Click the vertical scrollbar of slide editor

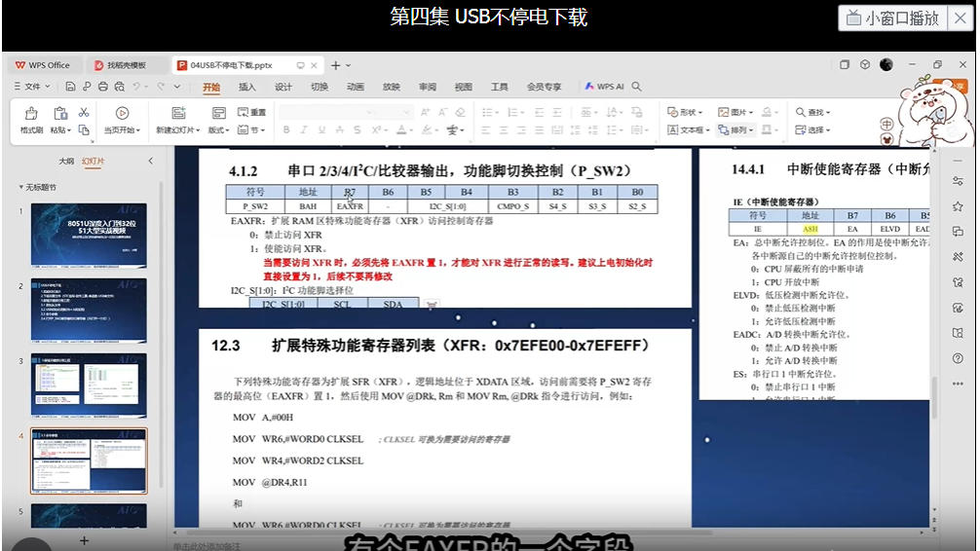[x=934, y=396]
